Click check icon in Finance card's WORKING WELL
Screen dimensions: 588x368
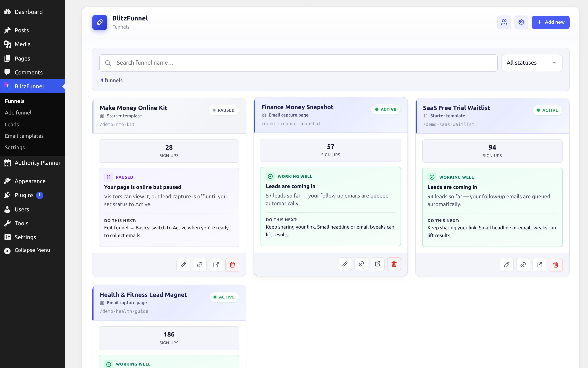pos(270,176)
